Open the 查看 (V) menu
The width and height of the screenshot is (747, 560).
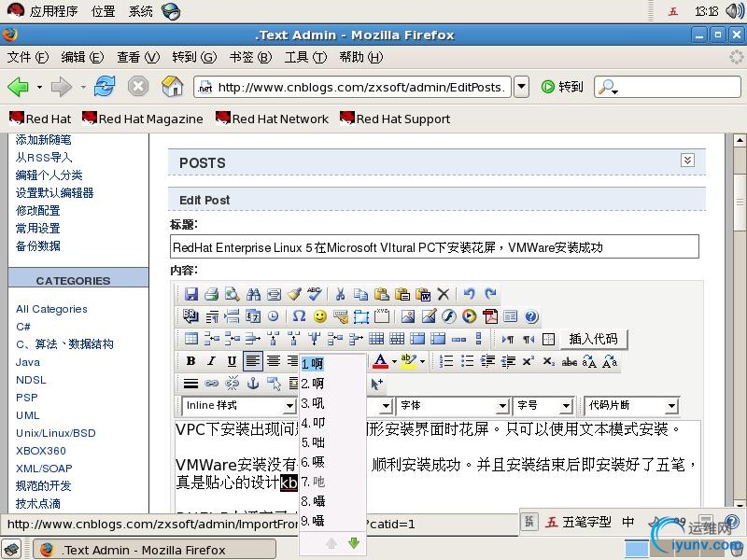138,57
